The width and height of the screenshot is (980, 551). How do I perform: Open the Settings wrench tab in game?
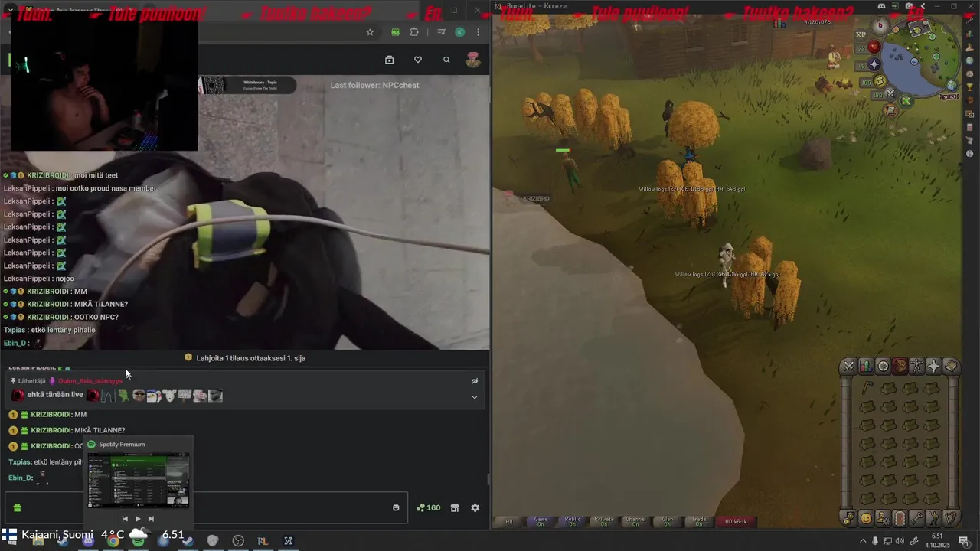[916, 518]
